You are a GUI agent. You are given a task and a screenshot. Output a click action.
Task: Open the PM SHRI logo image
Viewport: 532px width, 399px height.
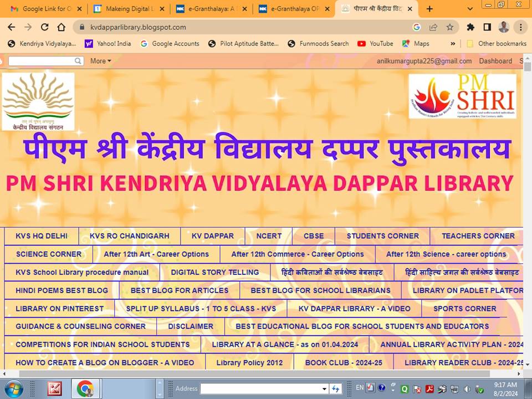[462, 97]
